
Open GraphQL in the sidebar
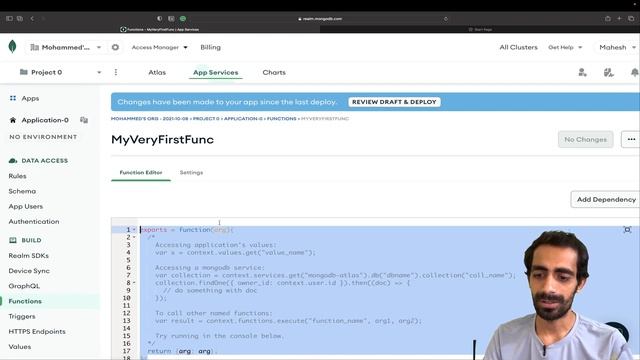point(24,286)
